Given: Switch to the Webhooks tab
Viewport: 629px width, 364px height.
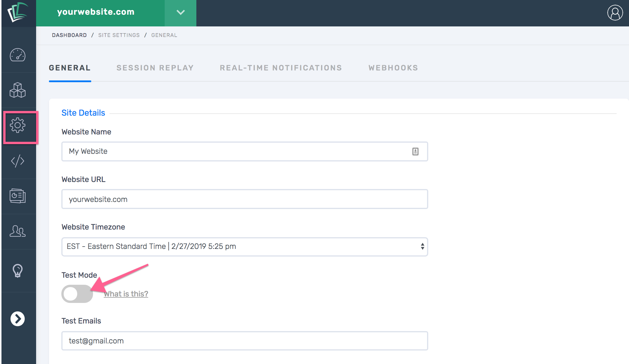Looking at the screenshot, I should 393,68.
